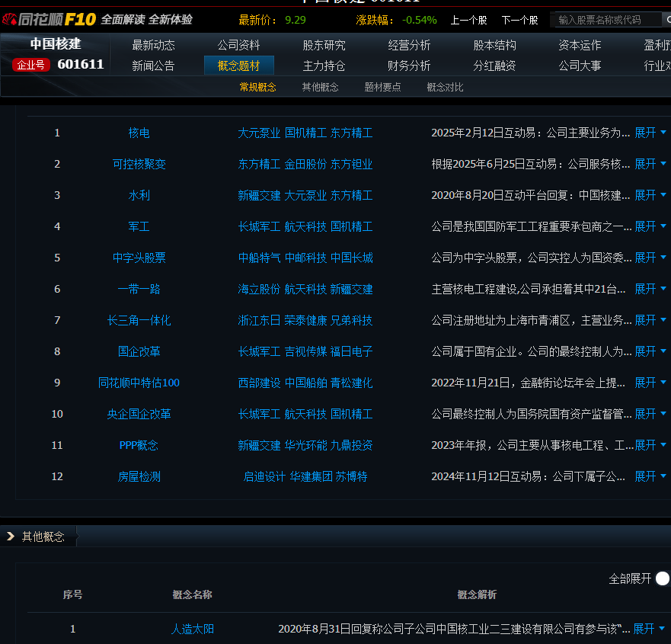Screen dimensions: 671x644
Task: Toggle the 全部展开 switch
Action: 663,578
